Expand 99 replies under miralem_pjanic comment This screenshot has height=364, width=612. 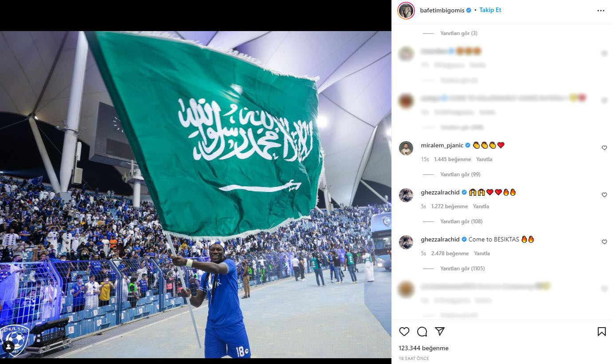click(460, 174)
